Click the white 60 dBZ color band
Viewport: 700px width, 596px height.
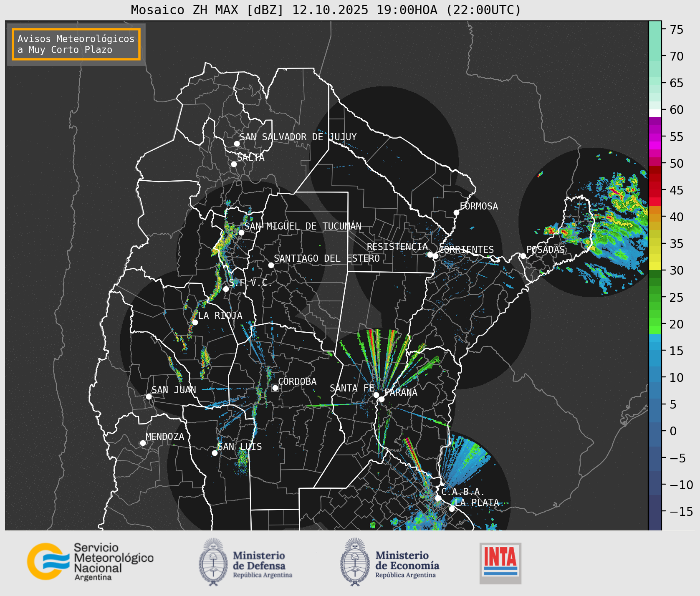(x=655, y=113)
